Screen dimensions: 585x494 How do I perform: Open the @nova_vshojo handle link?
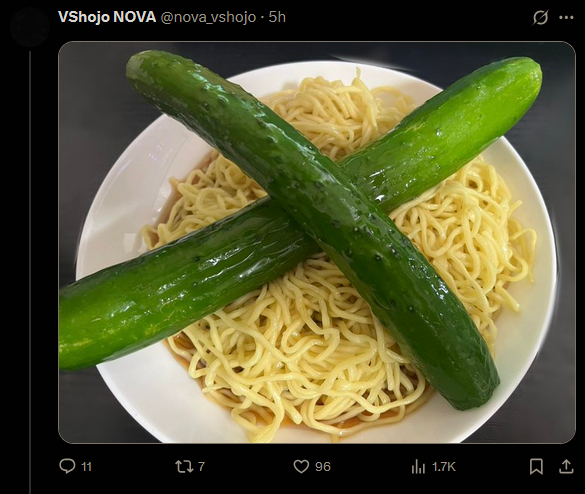[x=208, y=17]
